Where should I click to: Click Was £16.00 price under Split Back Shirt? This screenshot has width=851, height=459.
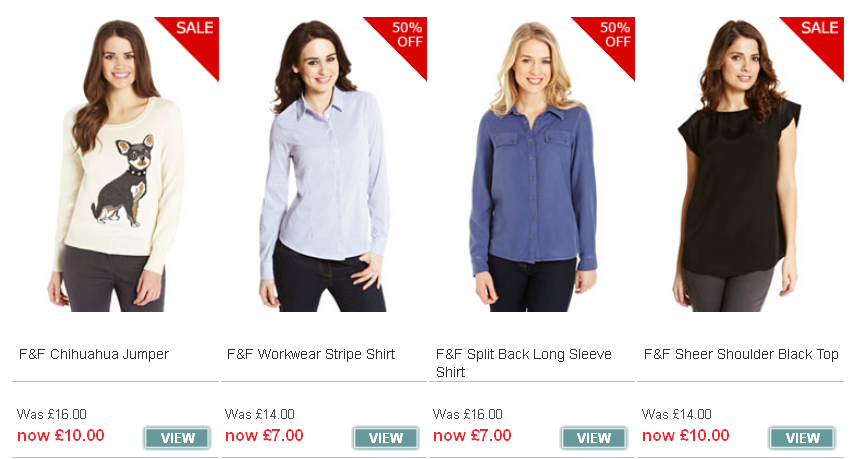coord(468,415)
